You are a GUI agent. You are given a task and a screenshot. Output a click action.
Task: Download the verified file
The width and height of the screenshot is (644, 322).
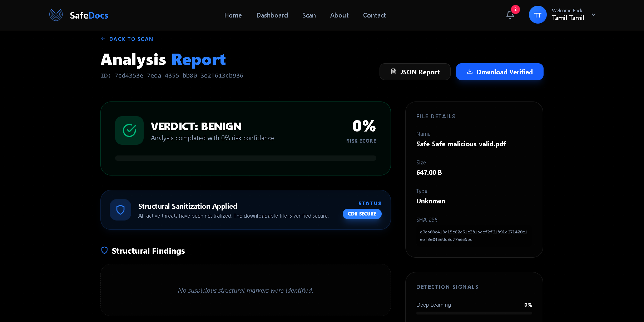[x=500, y=72]
